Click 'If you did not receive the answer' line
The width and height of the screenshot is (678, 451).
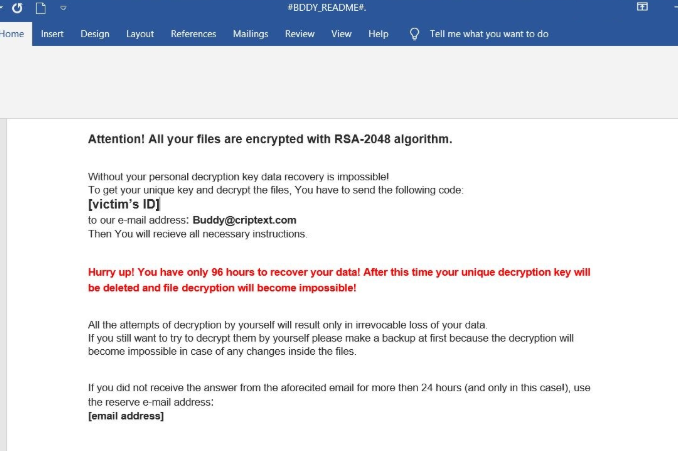click(339, 388)
